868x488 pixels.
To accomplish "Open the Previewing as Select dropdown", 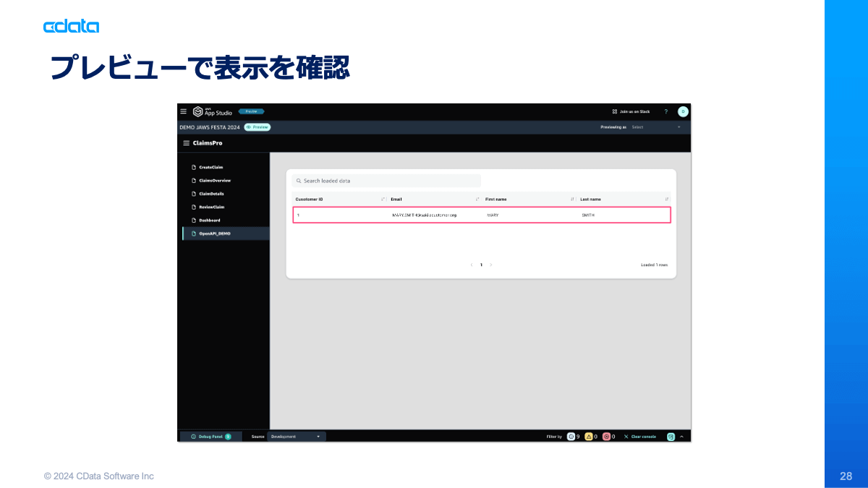I will tap(656, 127).
